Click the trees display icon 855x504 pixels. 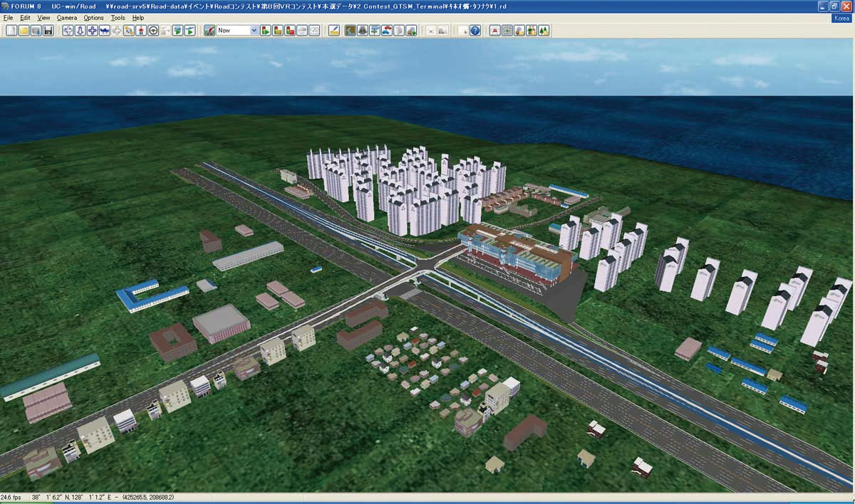pos(544,31)
